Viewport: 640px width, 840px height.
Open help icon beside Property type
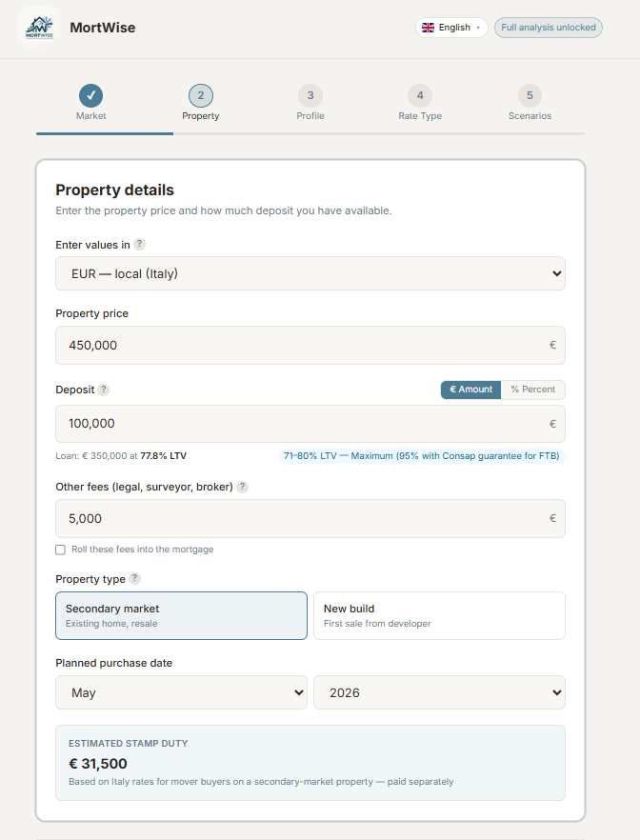(x=135, y=579)
